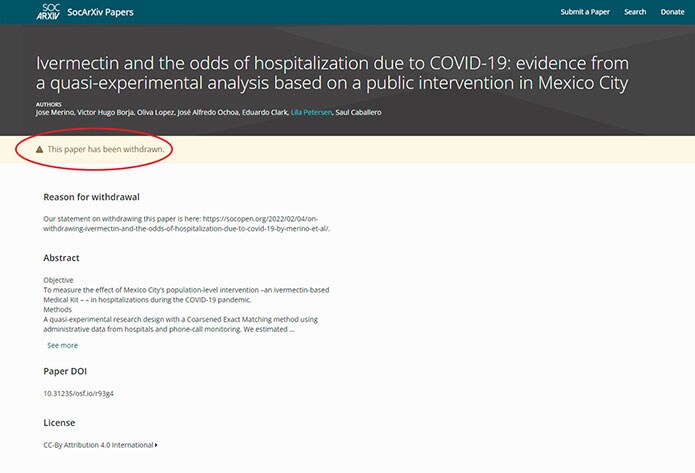This screenshot has height=473, width=695.
Task: Click the License heading
Action: pos(59,423)
